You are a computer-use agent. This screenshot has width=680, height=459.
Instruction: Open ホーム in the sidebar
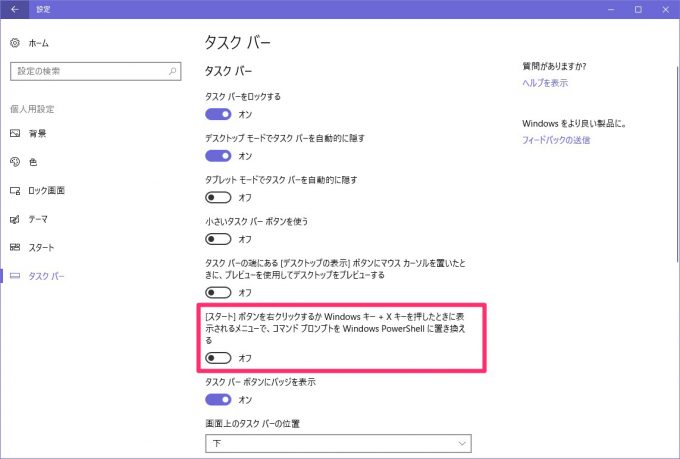pos(39,43)
